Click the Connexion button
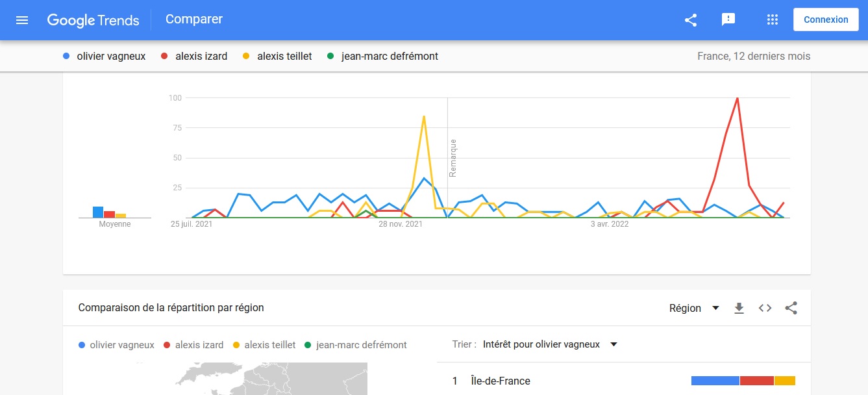Viewport: 868px width, 395px height. (826, 19)
